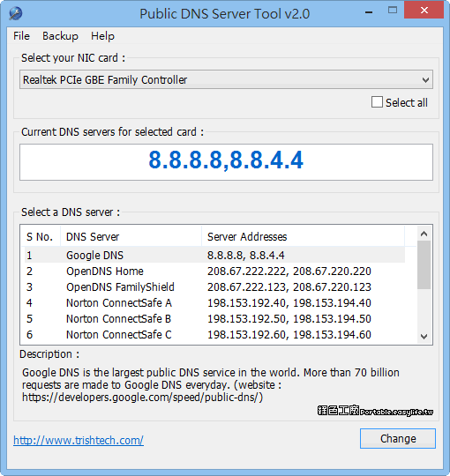Select Norton ConnectSafe A server

(214, 302)
